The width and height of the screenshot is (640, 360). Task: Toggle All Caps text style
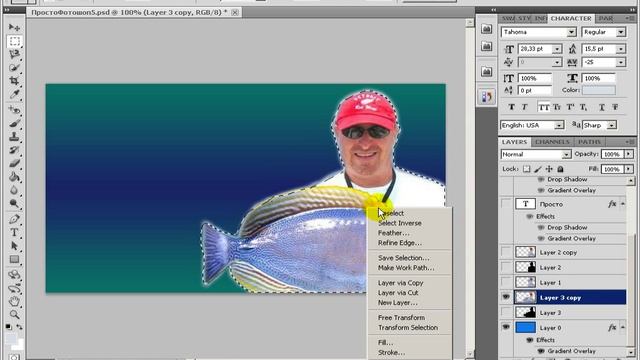pyautogui.click(x=544, y=107)
